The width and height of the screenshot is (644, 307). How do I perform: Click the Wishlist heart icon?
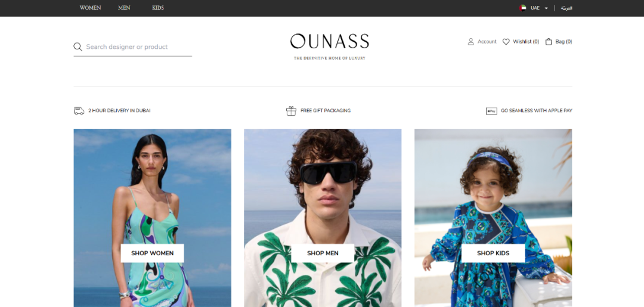pyautogui.click(x=506, y=42)
